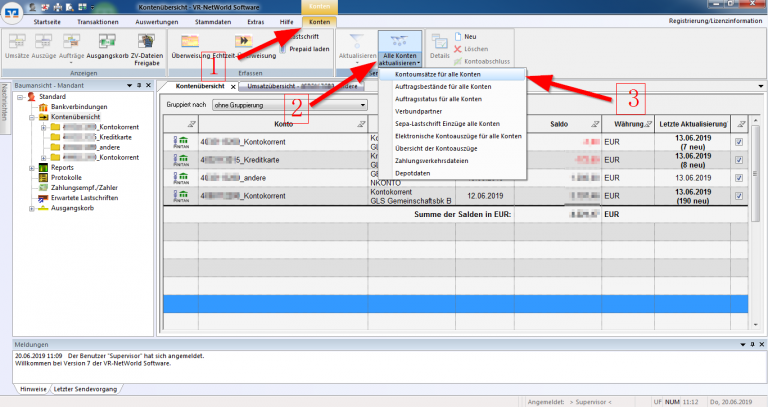Image resolution: width=768 pixels, height=407 pixels.
Task: Open Reports in the navigation tree
Action: click(x=61, y=168)
